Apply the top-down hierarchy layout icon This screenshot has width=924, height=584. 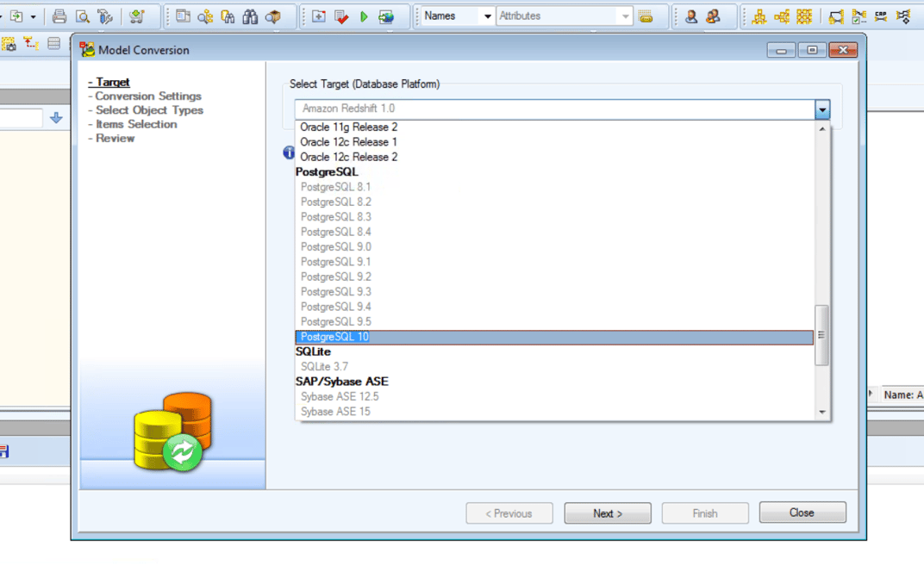point(759,16)
